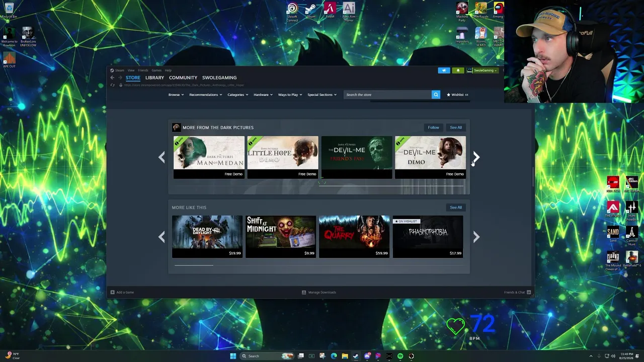This screenshot has width=644, height=362.
Task: Click the Steam announcements megaphone icon
Action: pos(444,70)
